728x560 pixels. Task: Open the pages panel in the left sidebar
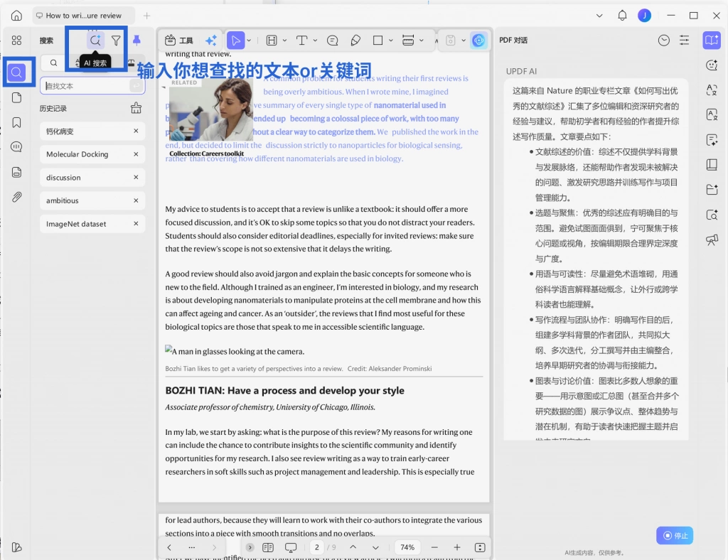pos(17,97)
